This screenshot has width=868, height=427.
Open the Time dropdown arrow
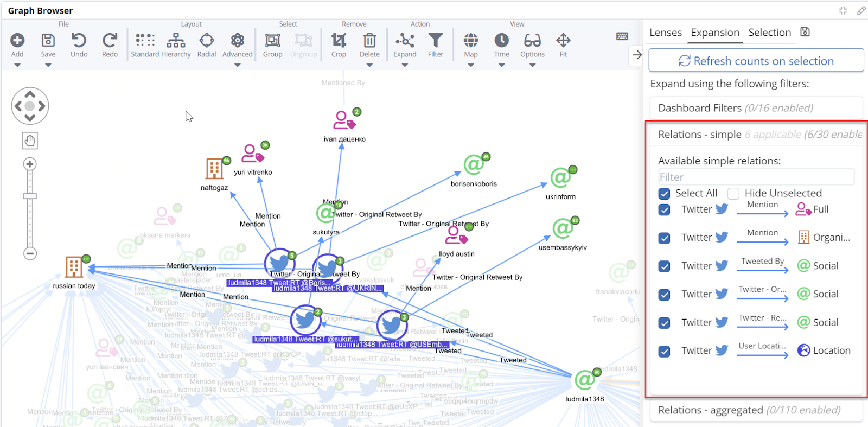click(502, 65)
